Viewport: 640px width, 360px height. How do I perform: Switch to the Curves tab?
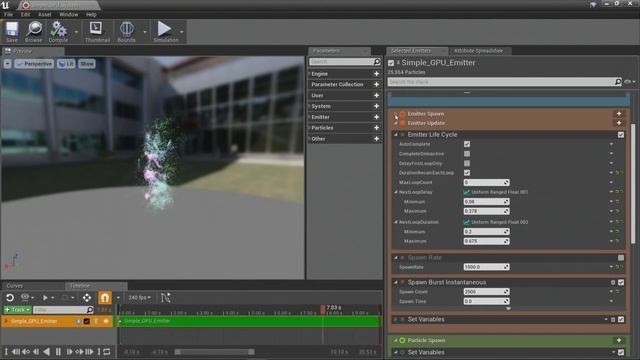click(15, 286)
